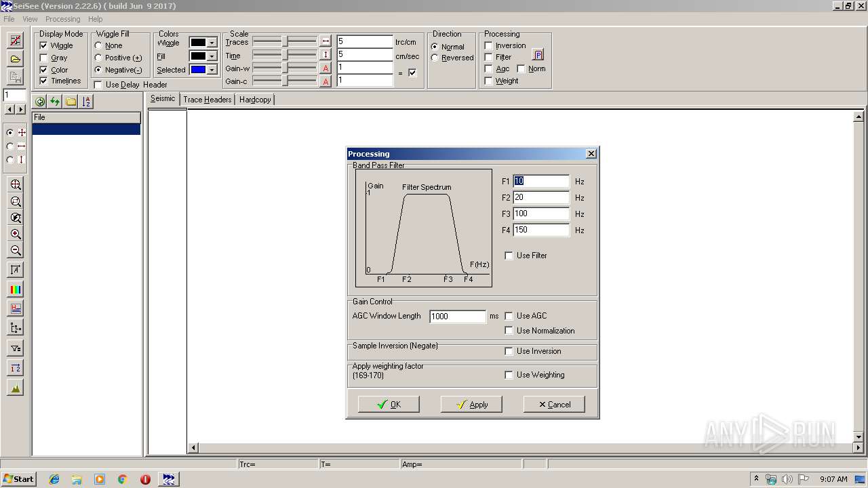This screenshot has width=868, height=488.
Task: Click the Traces scale slider
Action: [285, 42]
